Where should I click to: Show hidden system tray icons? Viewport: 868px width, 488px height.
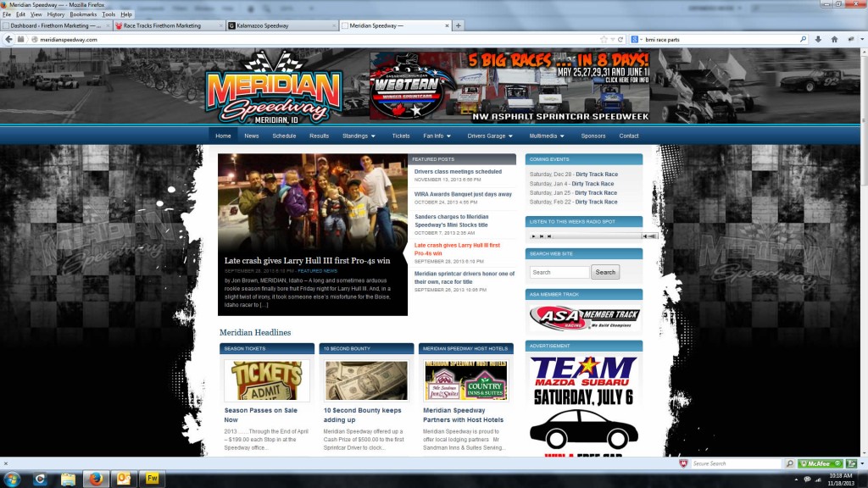pyautogui.click(x=796, y=480)
